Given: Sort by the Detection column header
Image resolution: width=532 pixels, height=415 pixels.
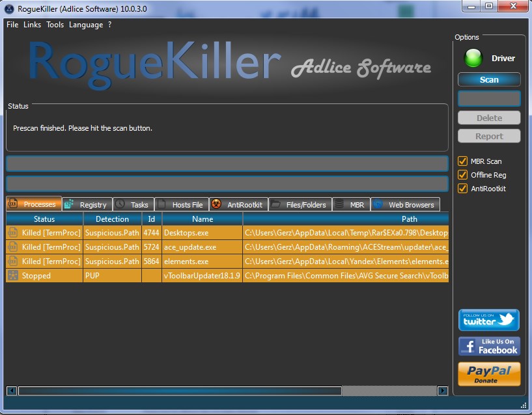Looking at the screenshot, I should point(112,219).
